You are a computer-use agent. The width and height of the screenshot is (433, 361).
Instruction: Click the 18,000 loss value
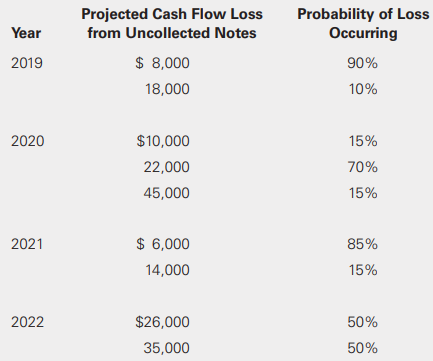tap(167, 89)
